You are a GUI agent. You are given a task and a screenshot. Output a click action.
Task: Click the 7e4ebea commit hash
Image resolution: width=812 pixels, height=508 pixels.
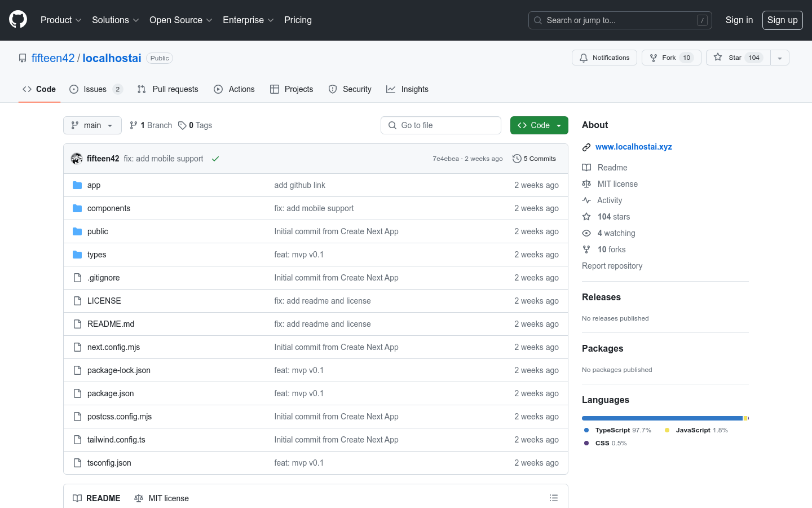[x=445, y=159]
